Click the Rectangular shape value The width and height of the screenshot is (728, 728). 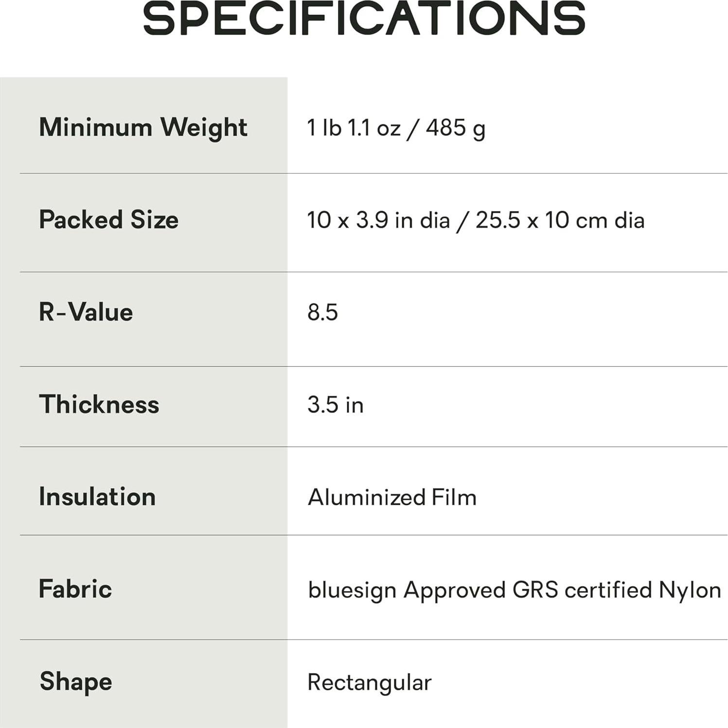point(370,683)
